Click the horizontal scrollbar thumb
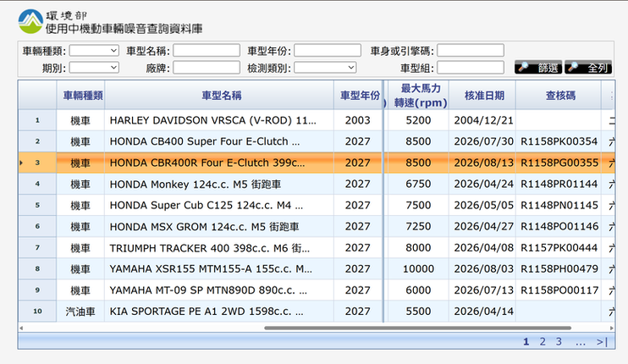 [417, 328]
